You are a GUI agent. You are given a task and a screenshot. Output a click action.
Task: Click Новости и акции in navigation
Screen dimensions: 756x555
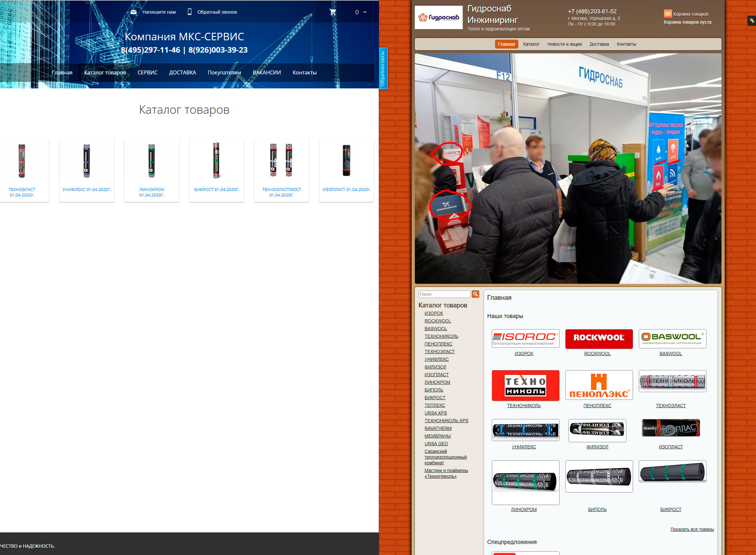[564, 44]
